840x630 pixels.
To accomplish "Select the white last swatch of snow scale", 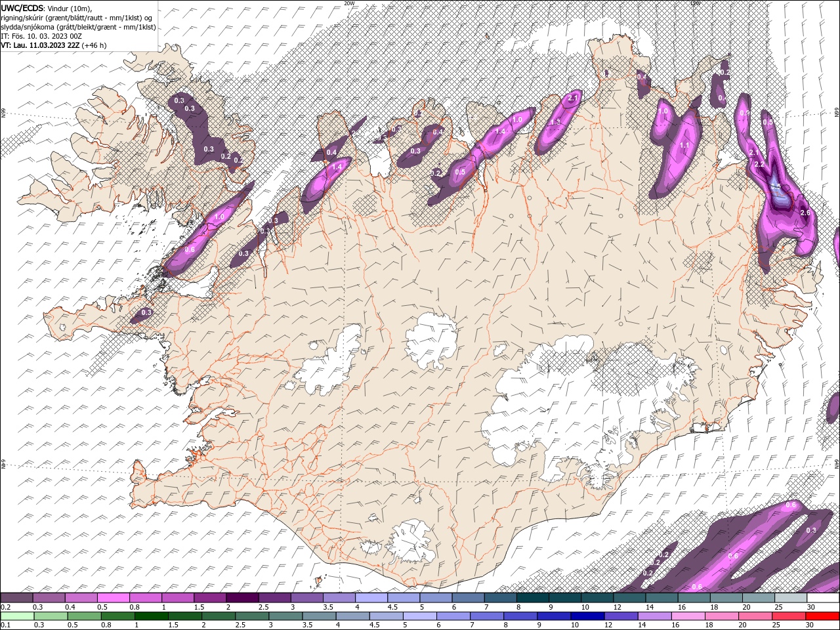I will tap(823, 598).
